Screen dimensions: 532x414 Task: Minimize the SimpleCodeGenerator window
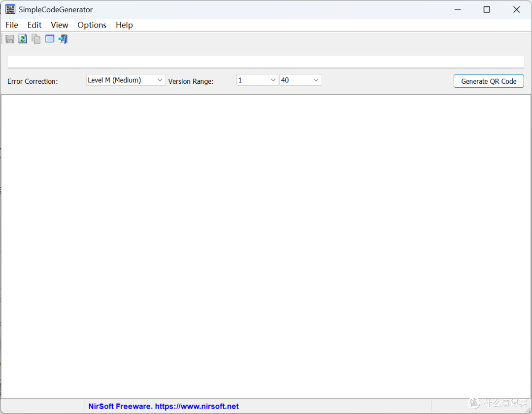458,9
